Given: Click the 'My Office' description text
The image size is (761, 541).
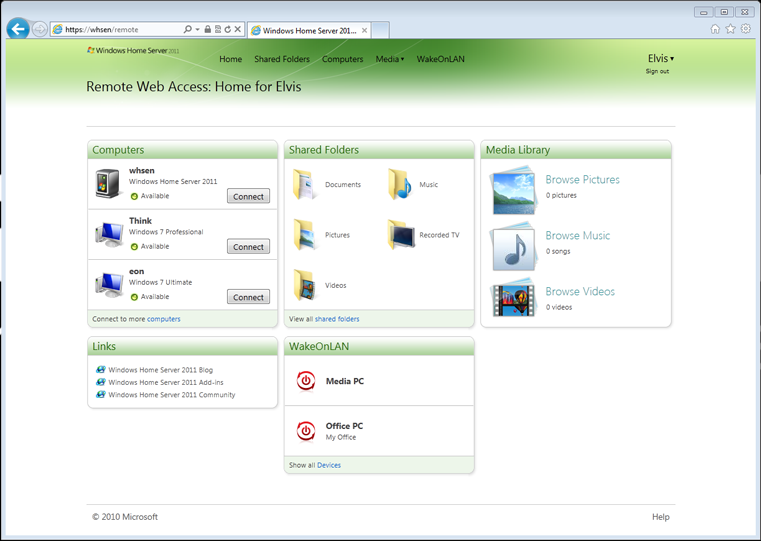Looking at the screenshot, I should click(x=341, y=437).
